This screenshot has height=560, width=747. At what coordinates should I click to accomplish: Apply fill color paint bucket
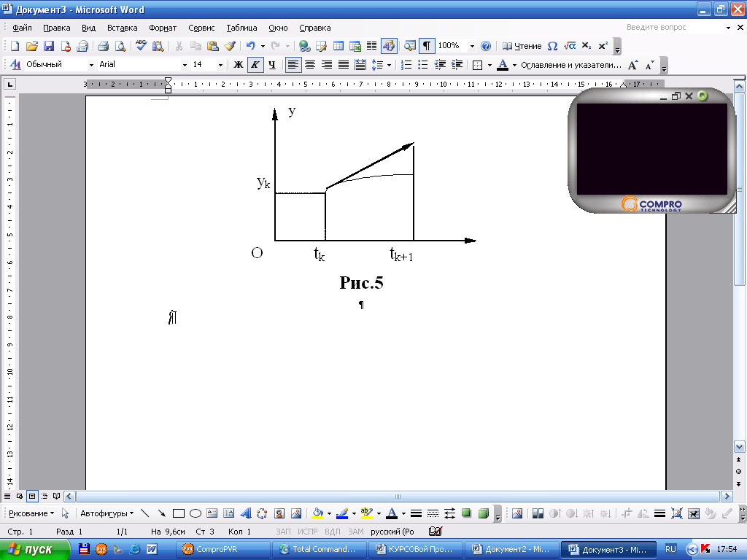[317, 513]
